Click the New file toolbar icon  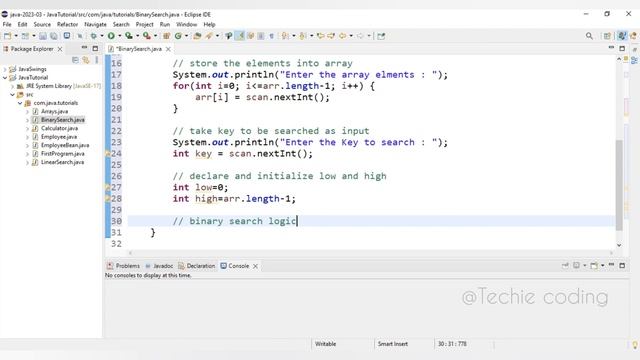point(7,36)
